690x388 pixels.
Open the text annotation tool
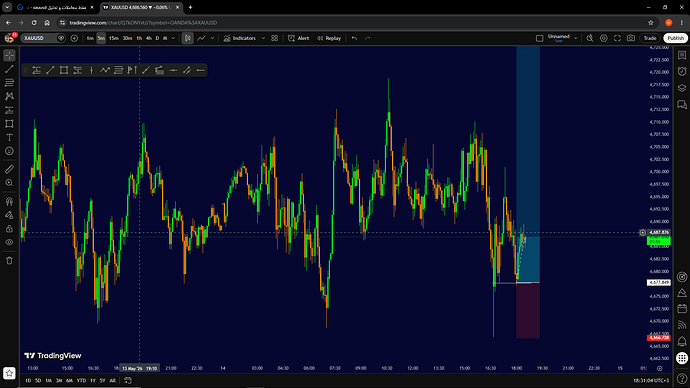point(9,137)
